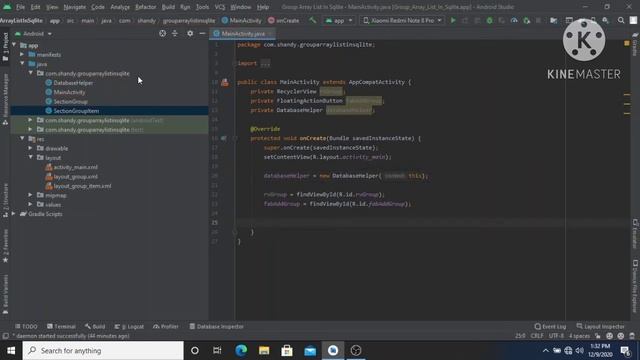The height and width of the screenshot is (360, 640).
Task: Expand Gradle Scripts node
Action: [x=14, y=213]
